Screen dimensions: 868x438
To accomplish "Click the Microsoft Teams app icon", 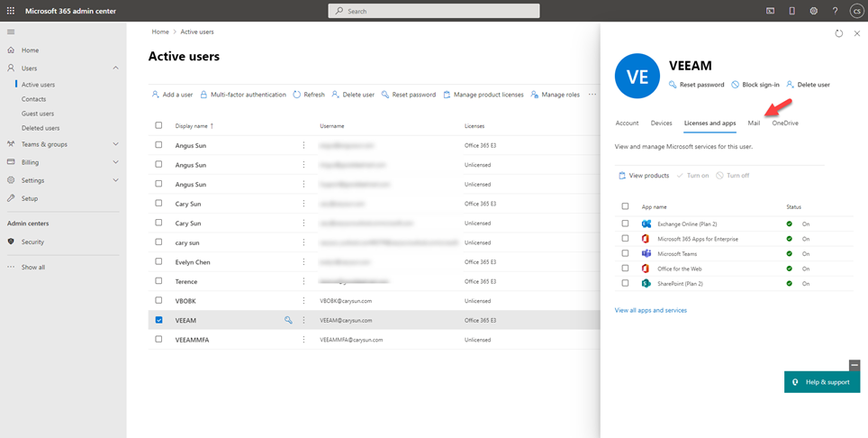I will point(646,253).
